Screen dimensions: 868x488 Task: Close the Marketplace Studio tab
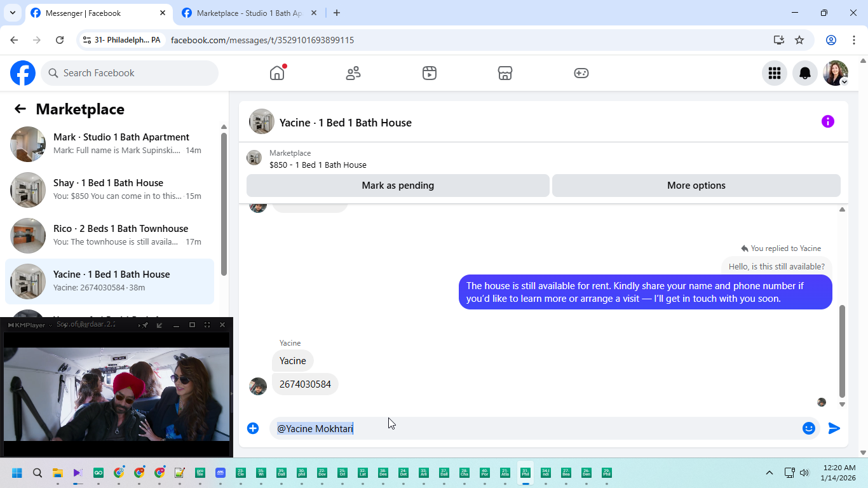(315, 13)
